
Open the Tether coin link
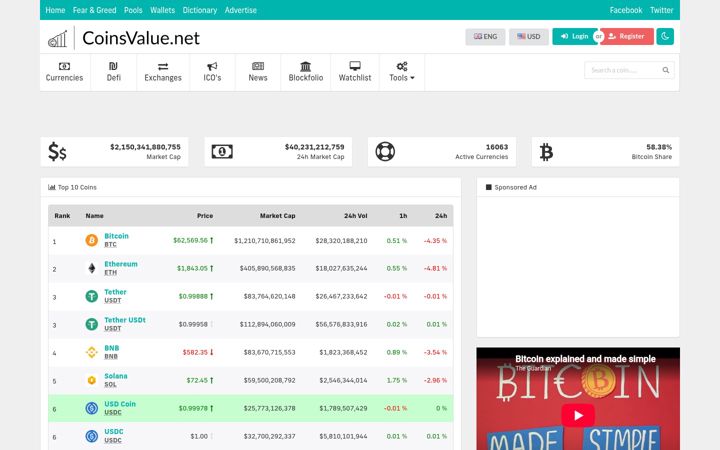point(115,292)
